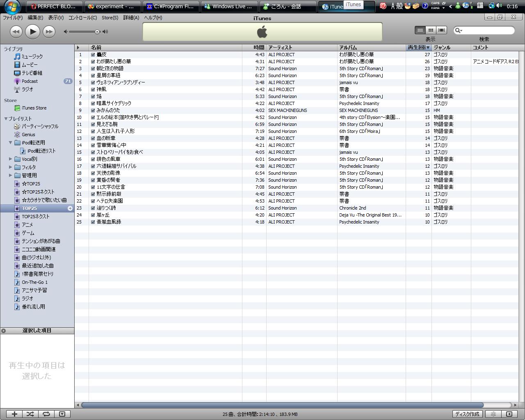525x420 pixels.
Task: Open the On-The-Go 1 playlist
Action: click(x=31, y=282)
